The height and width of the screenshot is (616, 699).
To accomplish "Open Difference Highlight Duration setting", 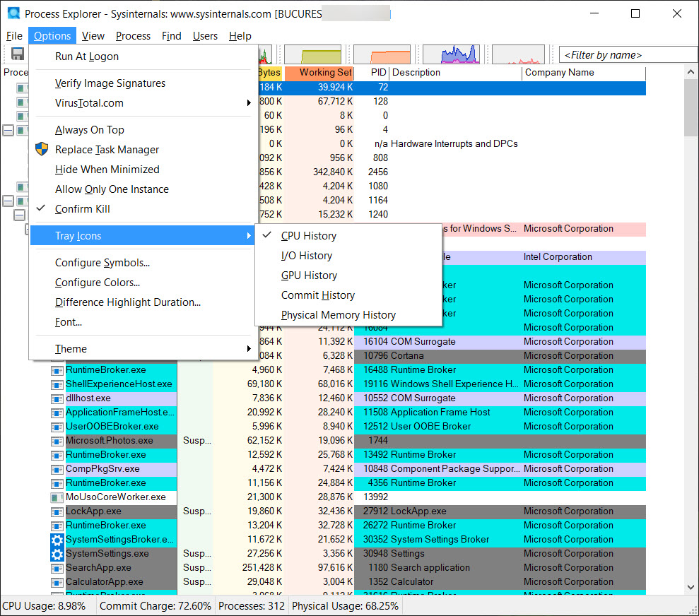I will (x=143, y=302).
